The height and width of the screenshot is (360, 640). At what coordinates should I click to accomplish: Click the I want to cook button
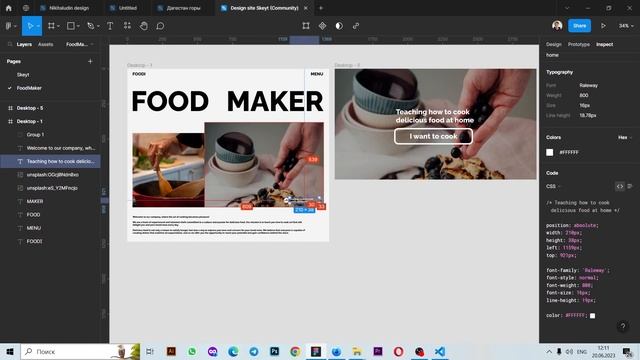tap(433, 136)
